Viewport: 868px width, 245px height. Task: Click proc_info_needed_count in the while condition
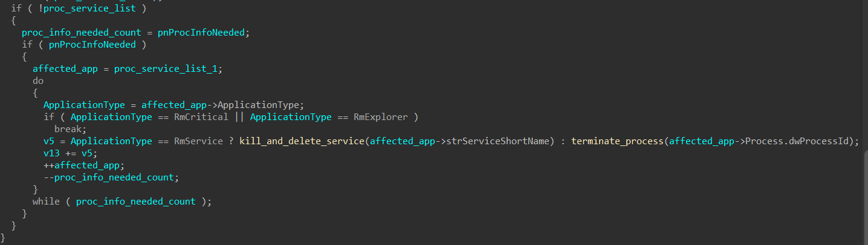(136, 202)
